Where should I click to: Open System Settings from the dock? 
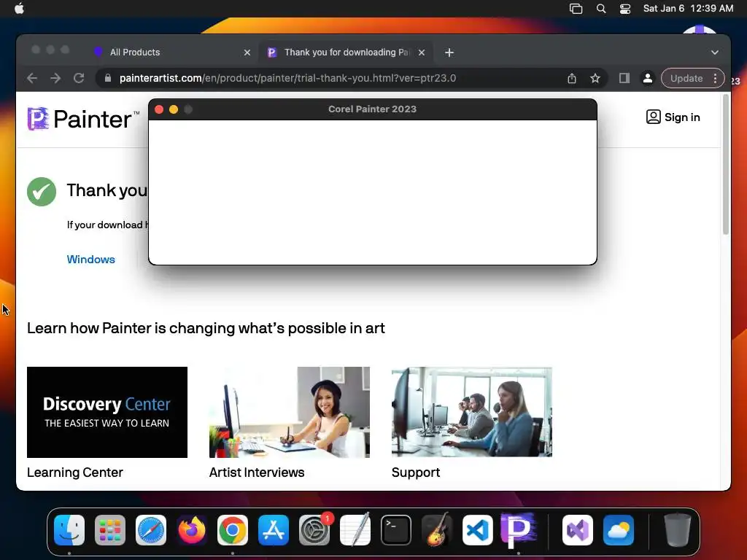[314, 530]
